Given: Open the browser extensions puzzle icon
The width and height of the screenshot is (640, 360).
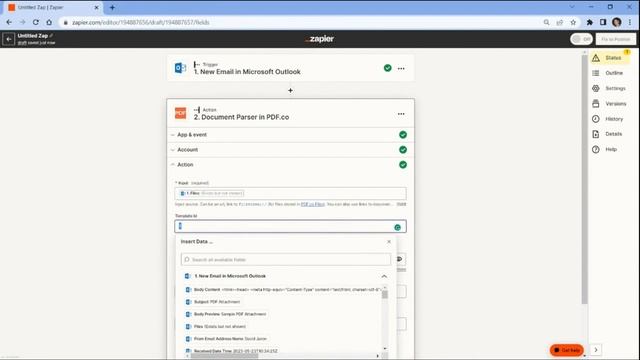Looking at the screenshot, I should click(589, 22).
